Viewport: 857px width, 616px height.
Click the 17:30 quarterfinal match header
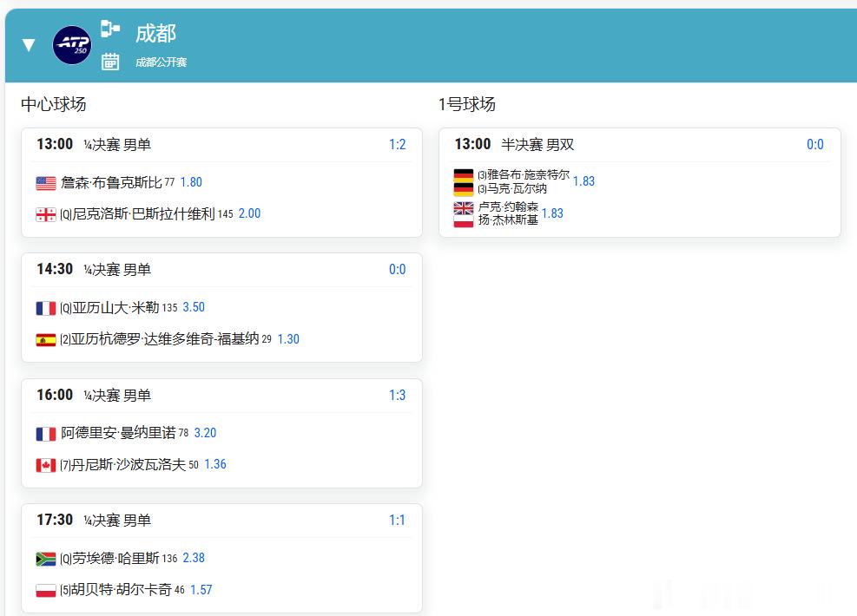pyautogui.click(x=221, y=521)
